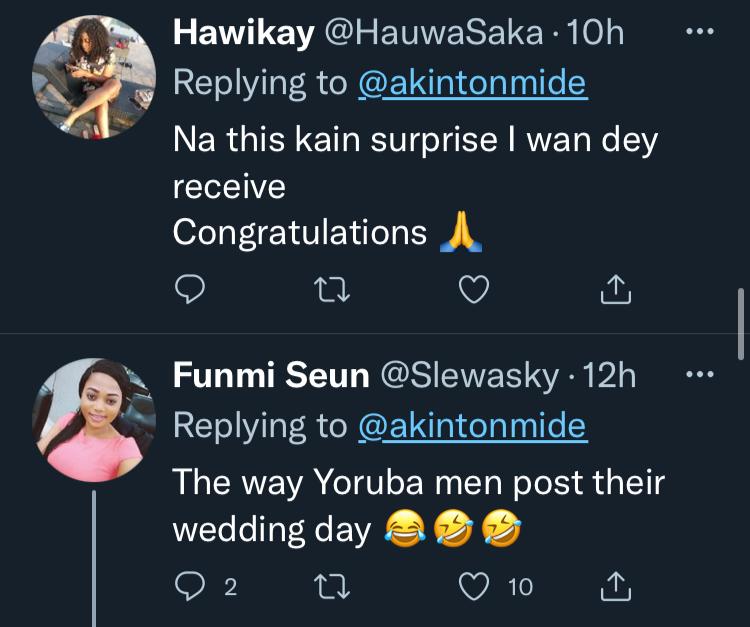Retweet Funmi Seun's Yoruba men tweet
750x627 pixels.
coord(329,586)
